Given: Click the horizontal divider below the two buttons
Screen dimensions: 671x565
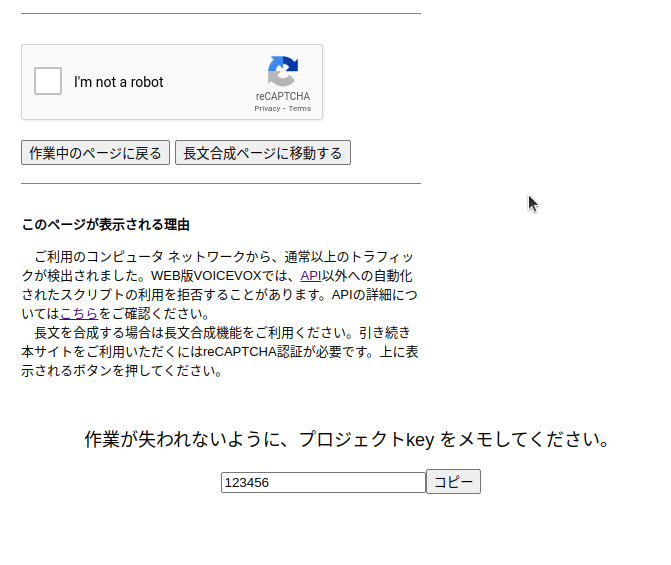Looking at the screenshot, I should tap(221, 184).
